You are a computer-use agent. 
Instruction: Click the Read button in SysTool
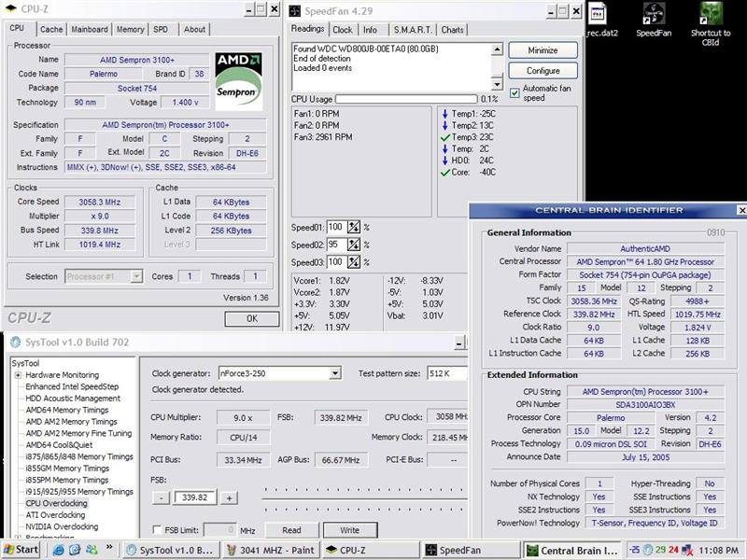point(291,530)
